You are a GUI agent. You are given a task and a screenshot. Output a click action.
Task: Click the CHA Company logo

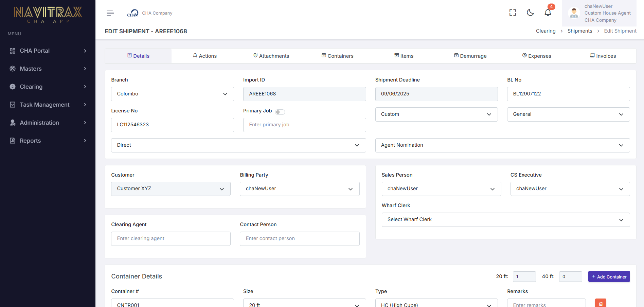point(132,13)
